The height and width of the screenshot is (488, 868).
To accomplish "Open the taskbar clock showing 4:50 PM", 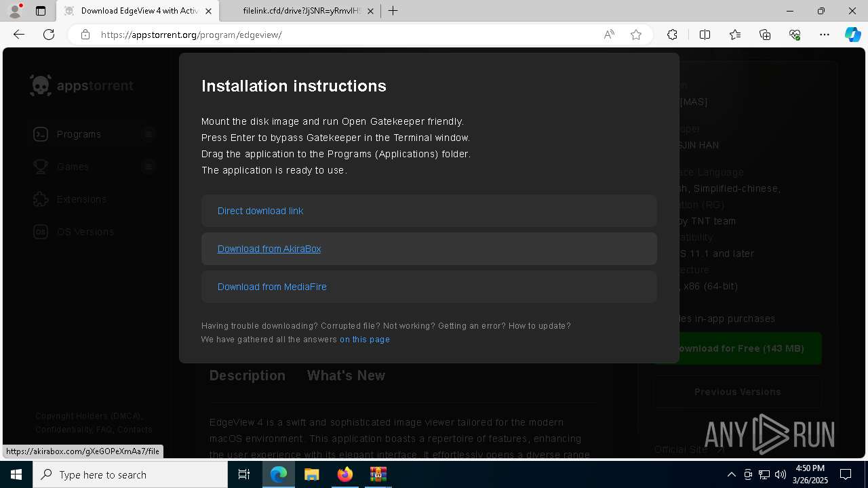I will pos(810,474).
